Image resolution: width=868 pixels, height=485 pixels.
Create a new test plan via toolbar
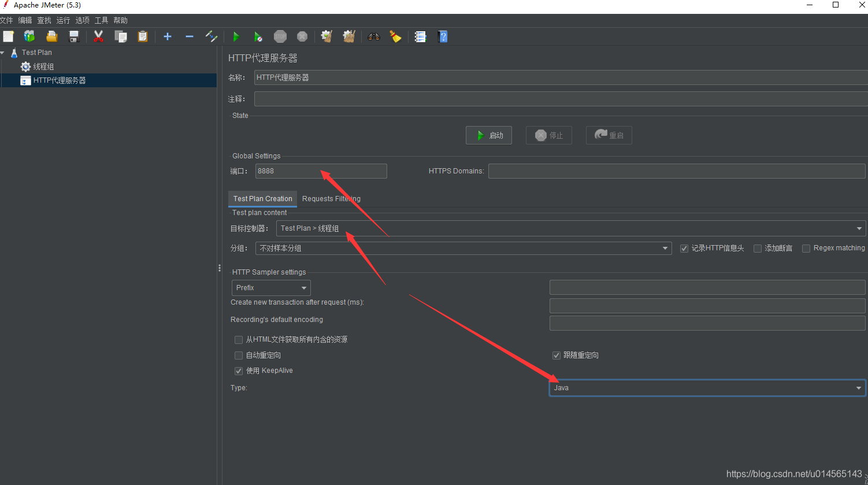[x=8, y=36]
